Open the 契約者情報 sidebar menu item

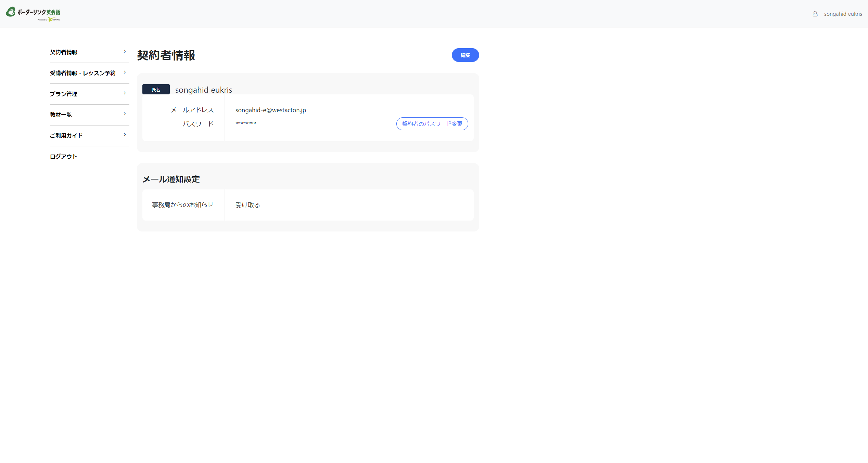(x=64, y=52)
